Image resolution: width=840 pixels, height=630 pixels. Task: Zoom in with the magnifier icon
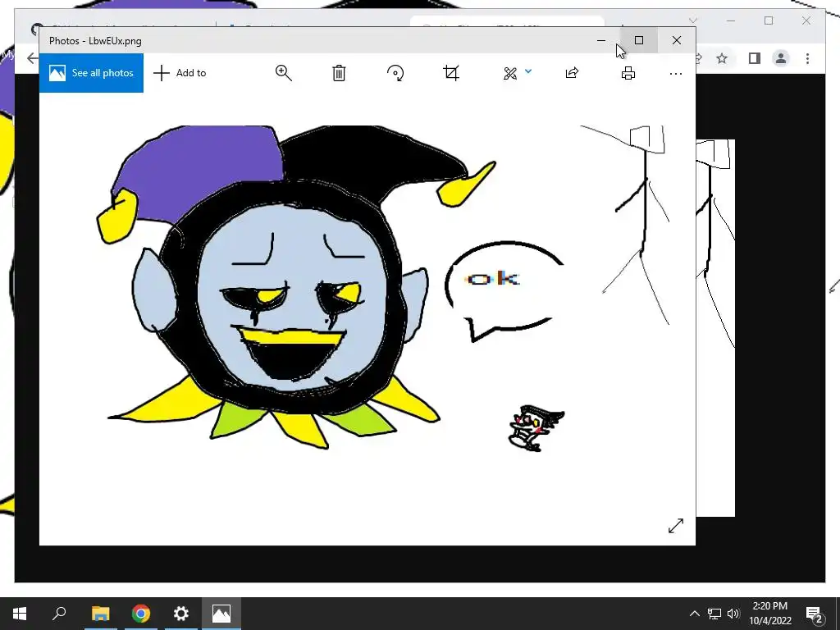pos(283,73)
